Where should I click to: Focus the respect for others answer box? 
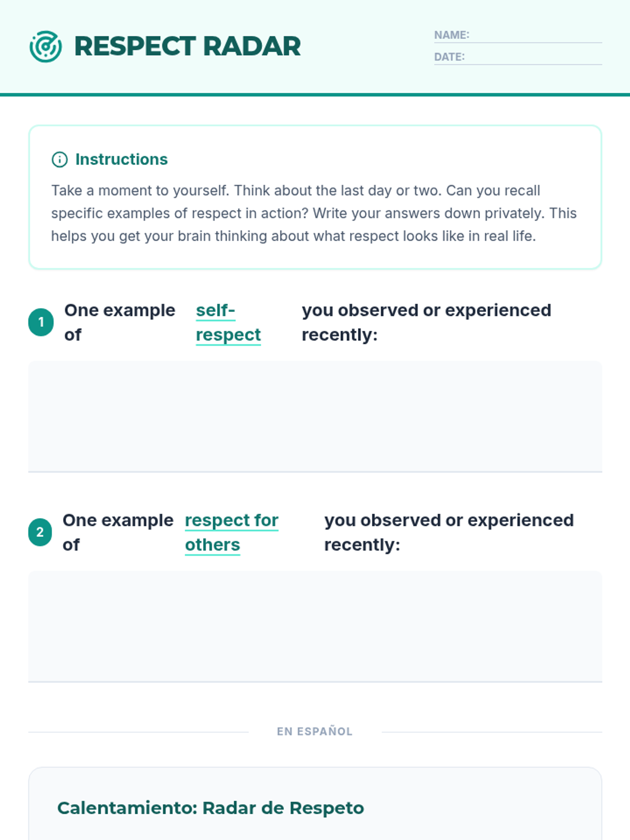[315, 626]
